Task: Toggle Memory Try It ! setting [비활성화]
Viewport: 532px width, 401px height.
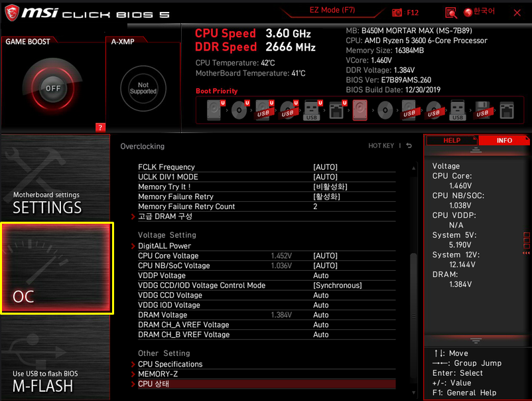Action: point(330,187)
